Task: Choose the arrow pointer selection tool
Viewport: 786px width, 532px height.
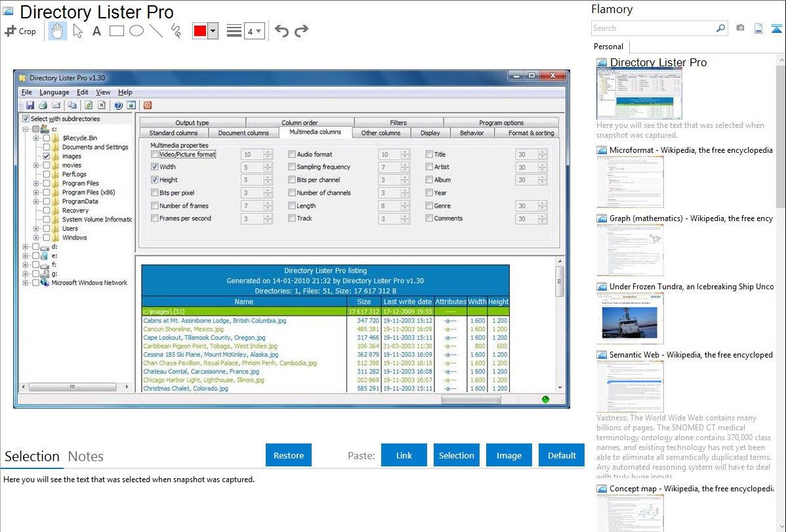Action: 77,31
